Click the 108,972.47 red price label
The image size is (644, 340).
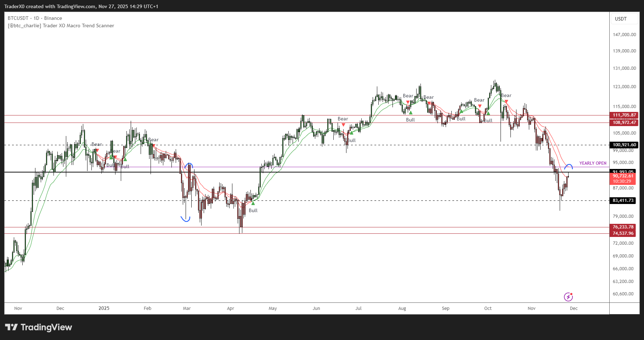pyautogui.click(x=624, y=123)
